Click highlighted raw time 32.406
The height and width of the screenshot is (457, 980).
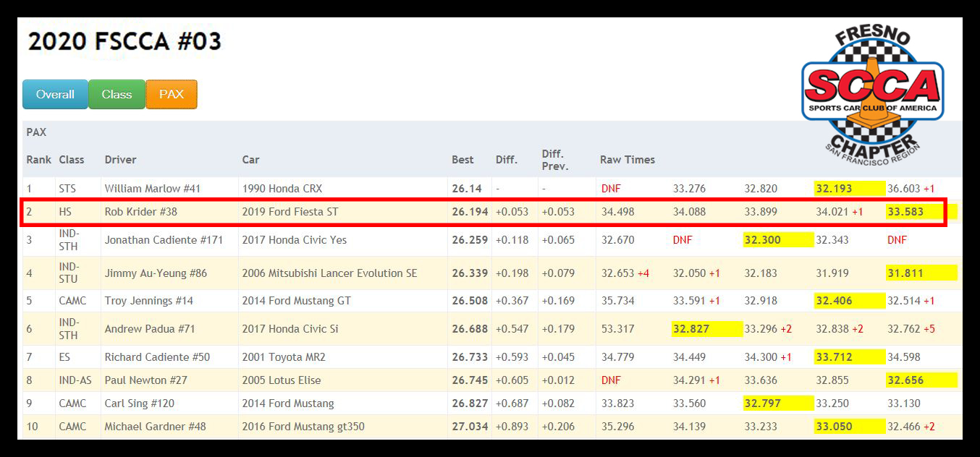pos(850,300)
